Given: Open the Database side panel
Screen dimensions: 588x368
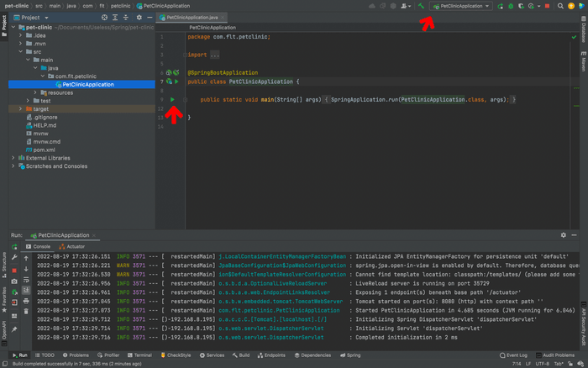Looking at the screenshot, I should [584, 29].
